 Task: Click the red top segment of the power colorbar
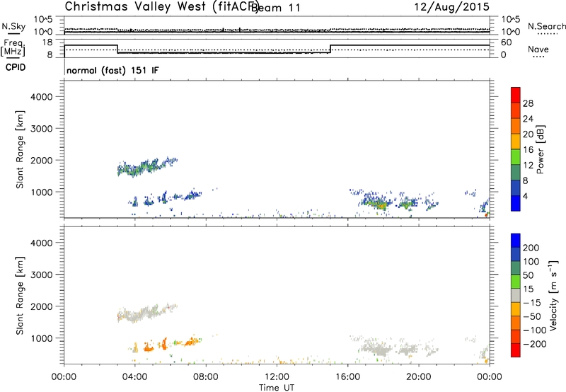click(516, 95)
